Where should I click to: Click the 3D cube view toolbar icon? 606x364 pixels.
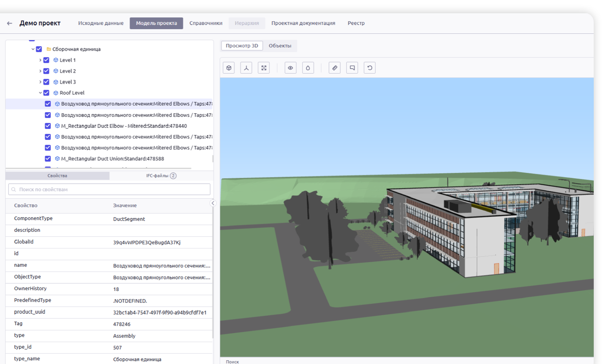point(229,68)
